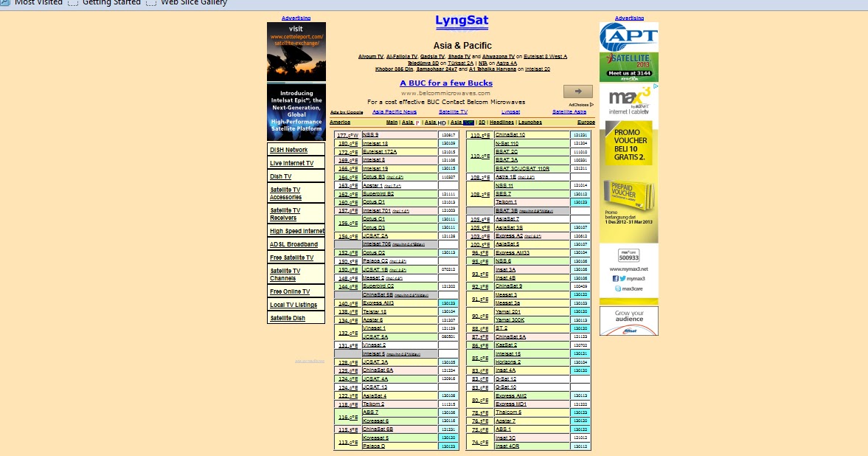Open the Getting Started bookmark
This screenshot has width=868, height=456.
pos(105,3)
